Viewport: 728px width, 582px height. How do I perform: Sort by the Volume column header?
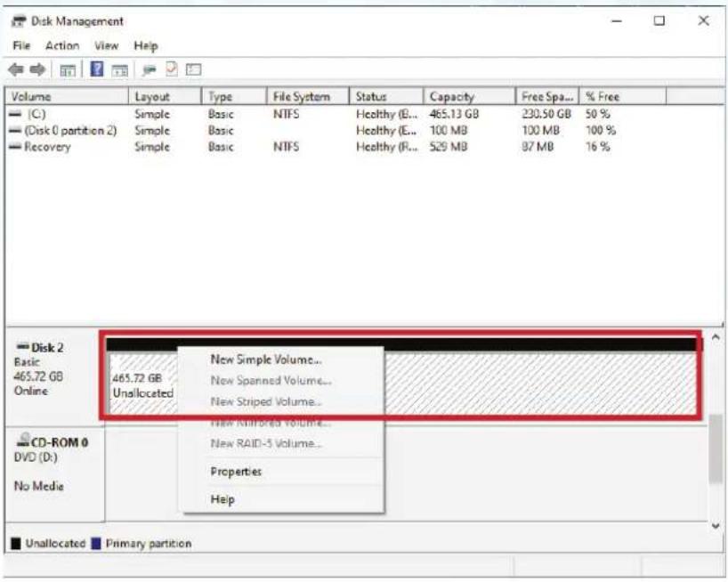click(67, 96)
